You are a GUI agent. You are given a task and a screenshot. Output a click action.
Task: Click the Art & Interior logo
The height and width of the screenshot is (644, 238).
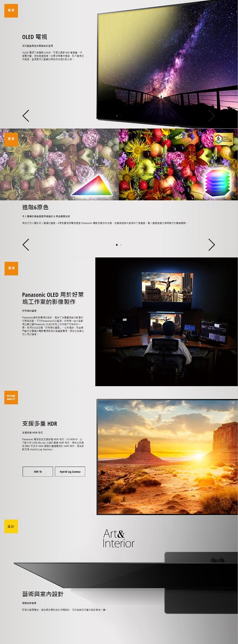[x=119, y=538]
